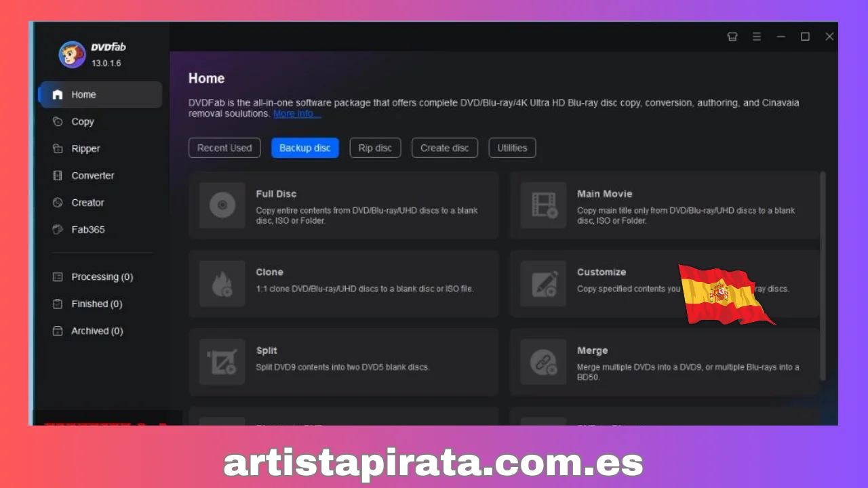Open the Fab365 label in the sidebar
Screen dimensions: 868x488
tap(88, 230)
